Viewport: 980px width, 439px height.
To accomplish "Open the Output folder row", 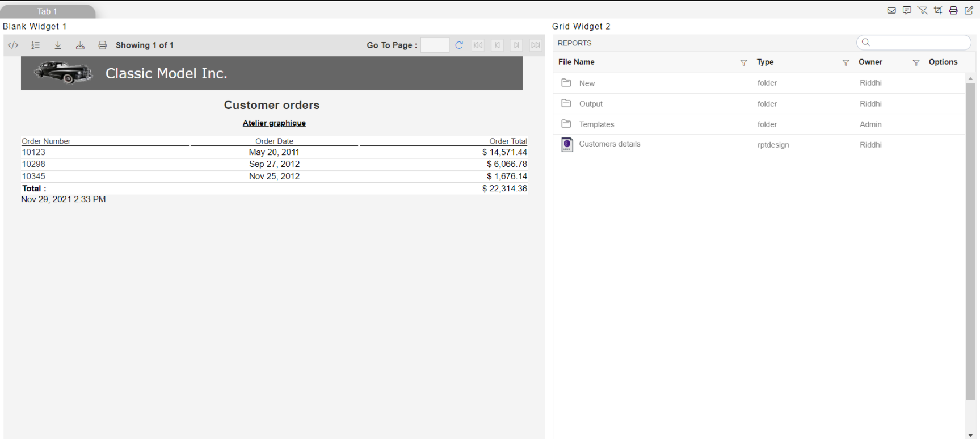I will pos(759,103).
